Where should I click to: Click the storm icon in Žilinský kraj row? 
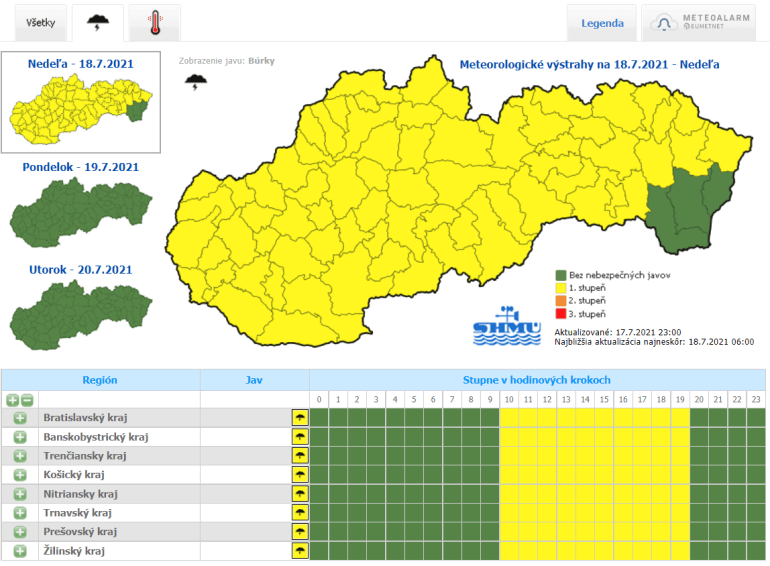pos(300,551)
